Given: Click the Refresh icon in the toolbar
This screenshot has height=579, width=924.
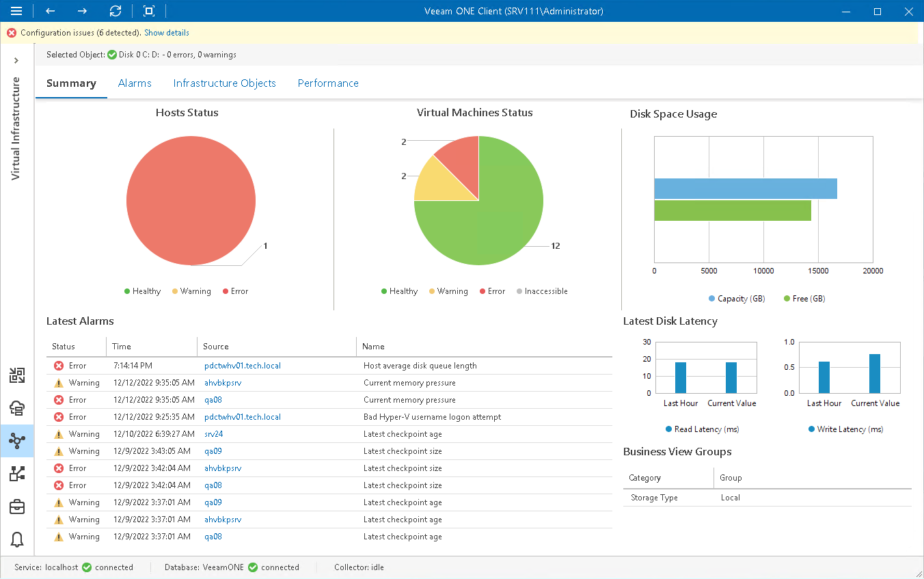Looking at the screenshot, I should 115,11.
